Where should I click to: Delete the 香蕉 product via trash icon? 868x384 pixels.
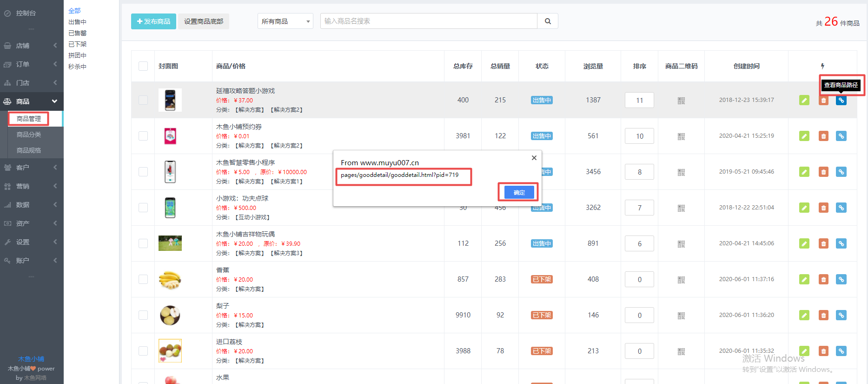pyautogui.click(x=823, y=279)
